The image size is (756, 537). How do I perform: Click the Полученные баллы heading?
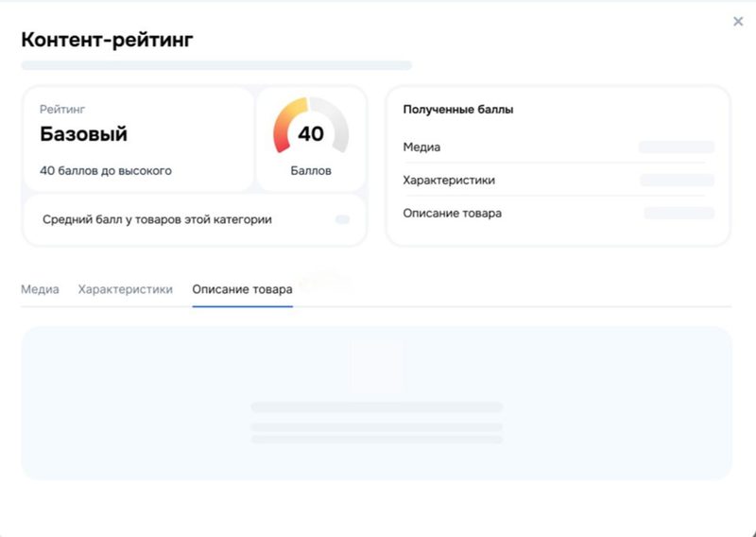click(x=458, y=110)
